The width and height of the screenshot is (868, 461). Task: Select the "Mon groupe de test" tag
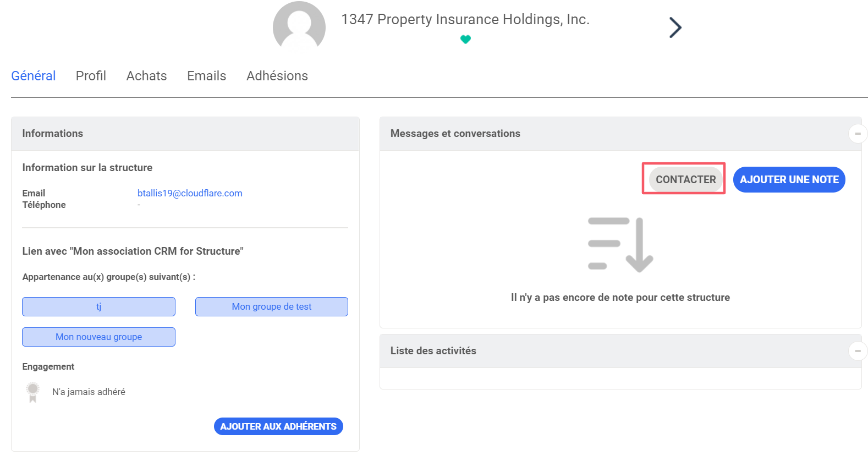click(272, 307)
